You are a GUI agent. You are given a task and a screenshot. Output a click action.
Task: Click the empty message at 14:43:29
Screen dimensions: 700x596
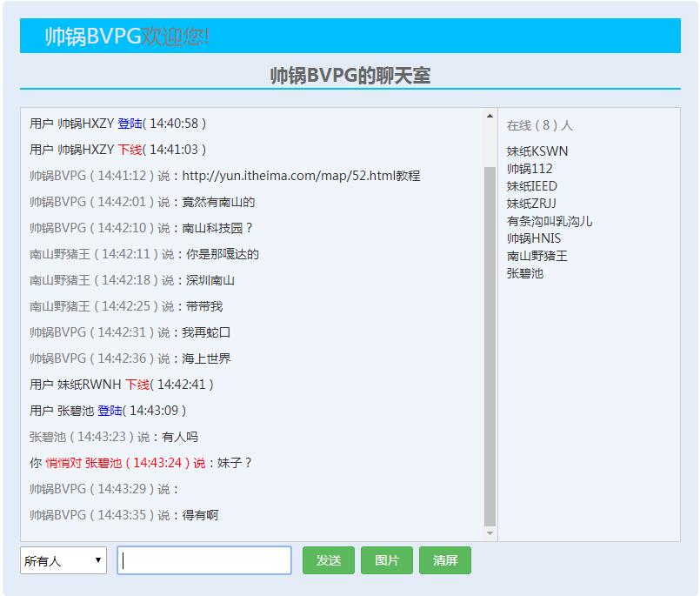click(104, 489)
